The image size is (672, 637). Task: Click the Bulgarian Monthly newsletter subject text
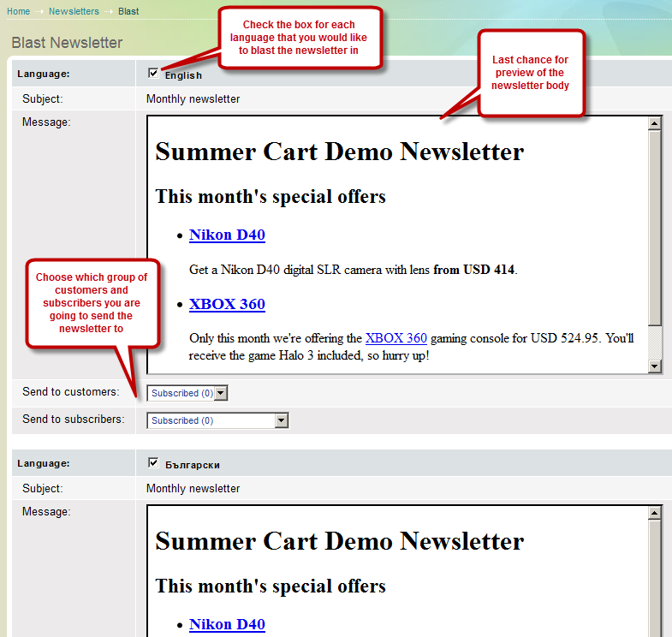[x=193, y=489]
